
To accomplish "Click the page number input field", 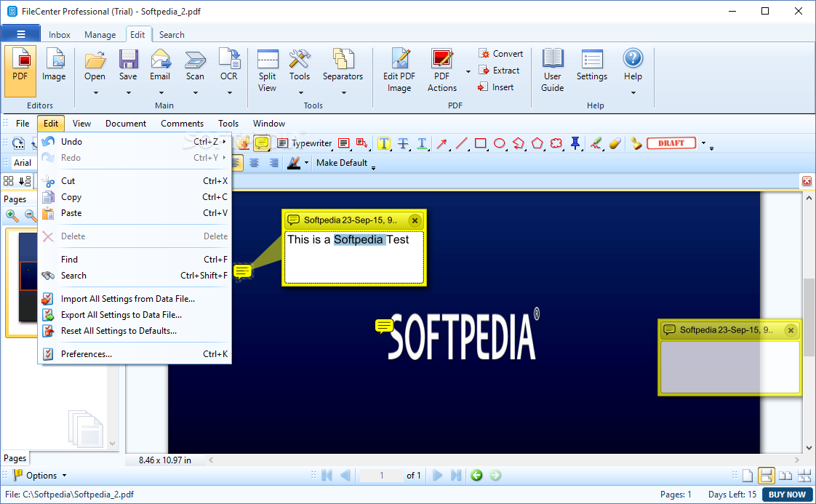I will tap(382, 476).
